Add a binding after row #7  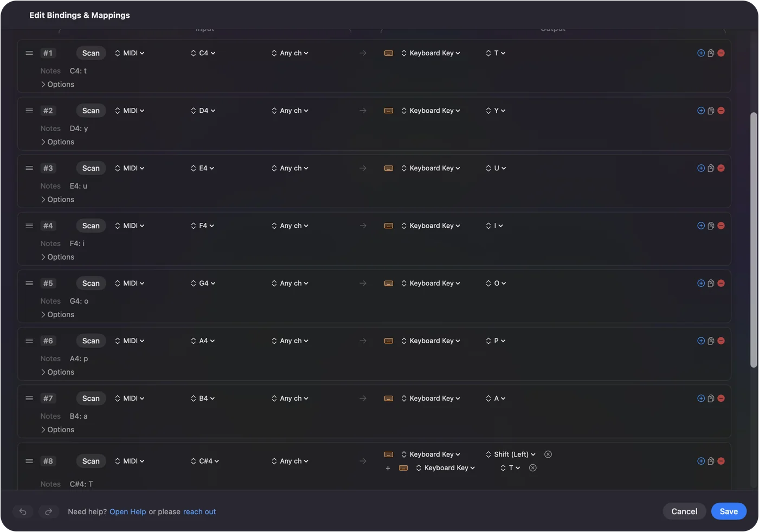(x=701, y=398)
